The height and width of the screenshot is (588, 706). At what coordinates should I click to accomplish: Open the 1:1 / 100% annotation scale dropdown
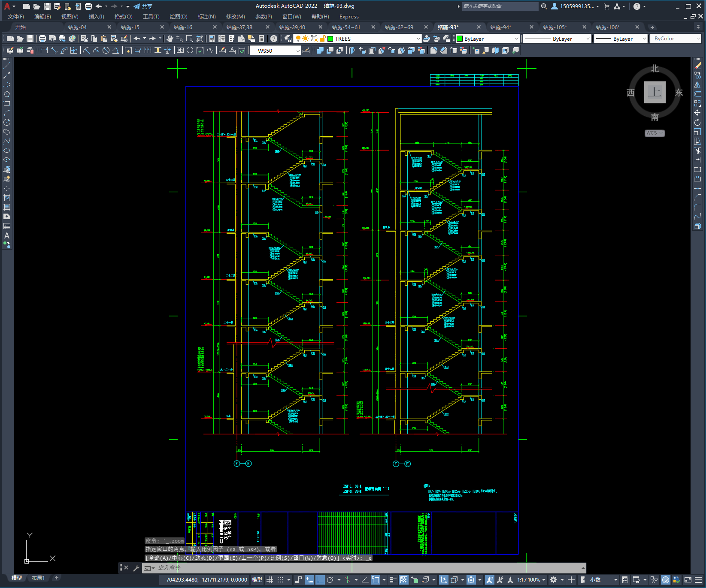(532, 580)
